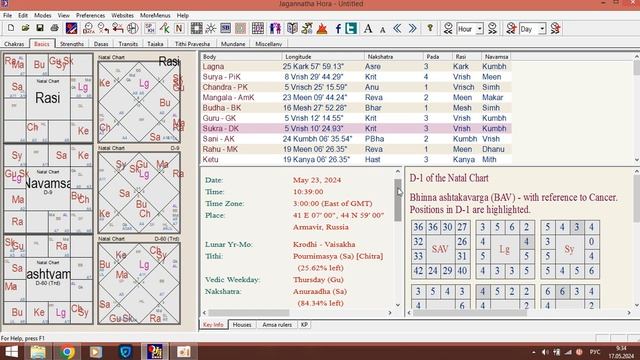Open the Websites menu
The image size is (640, 360).
[122, 16]
